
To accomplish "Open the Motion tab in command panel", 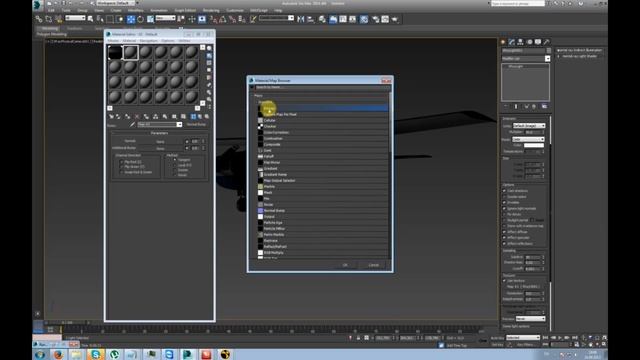I will click(529, 42).
